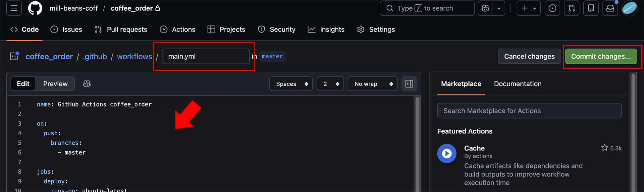The image size is (644, 192).
Task: Expand the file tree side panel
Action: coord(14,56)
